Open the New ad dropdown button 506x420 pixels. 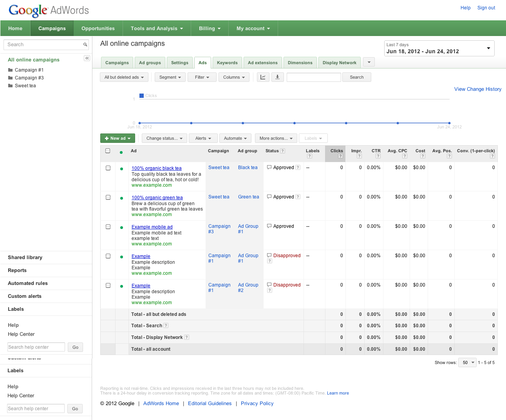(x=117, y=138)
